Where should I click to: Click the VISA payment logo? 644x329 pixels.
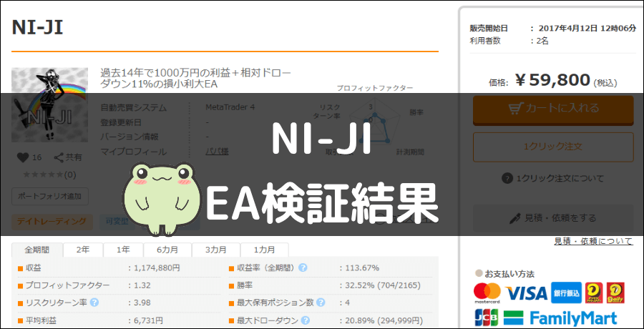pos(526,293)
